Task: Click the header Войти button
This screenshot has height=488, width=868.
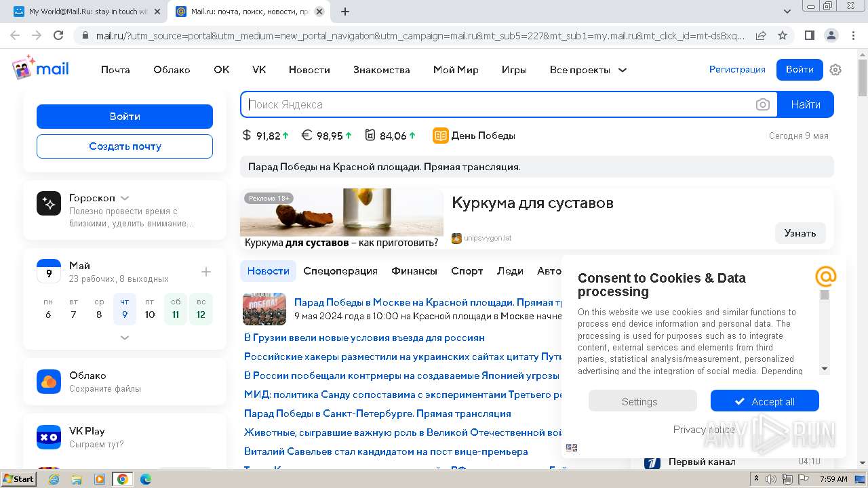Action: click(800, 70)
